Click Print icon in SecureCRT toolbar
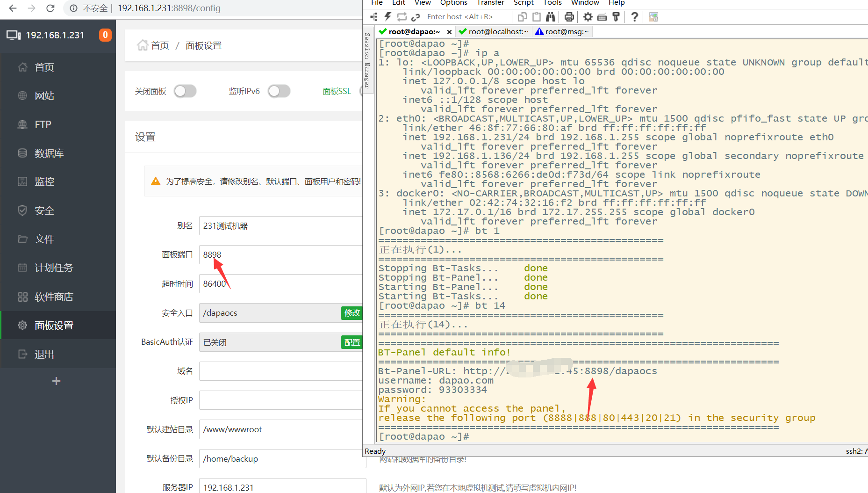The width and height of the screenshot is (868, 493). click(569, 17)
